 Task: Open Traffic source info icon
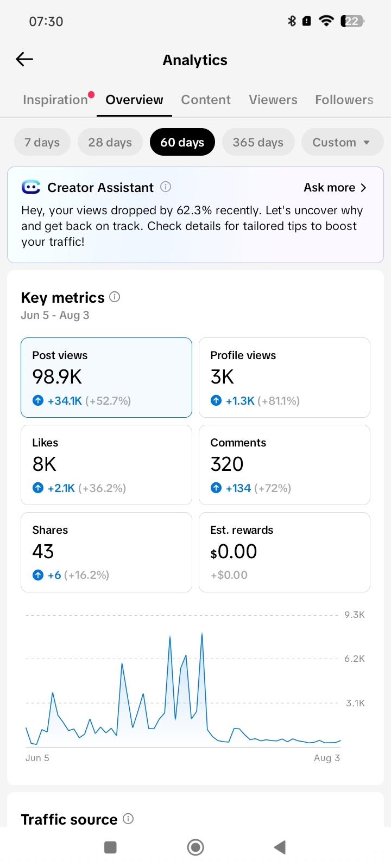pyautogui.click(x=128, y=819)
